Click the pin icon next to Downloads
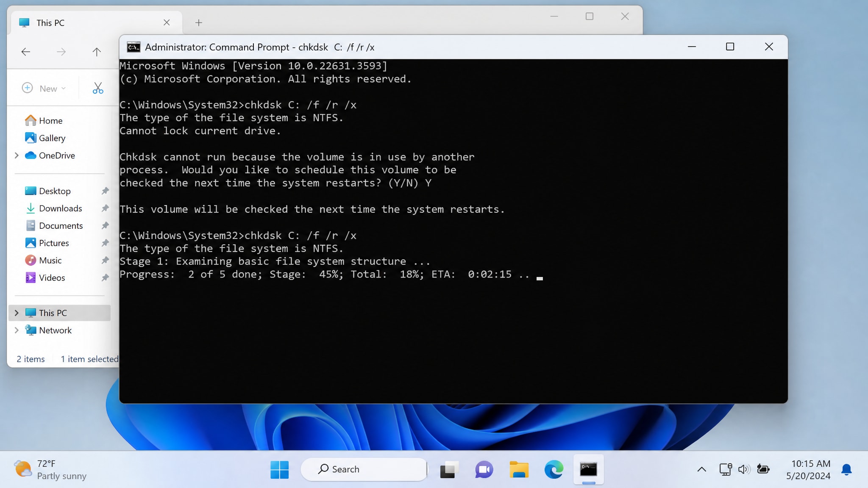 coord(105,208)
